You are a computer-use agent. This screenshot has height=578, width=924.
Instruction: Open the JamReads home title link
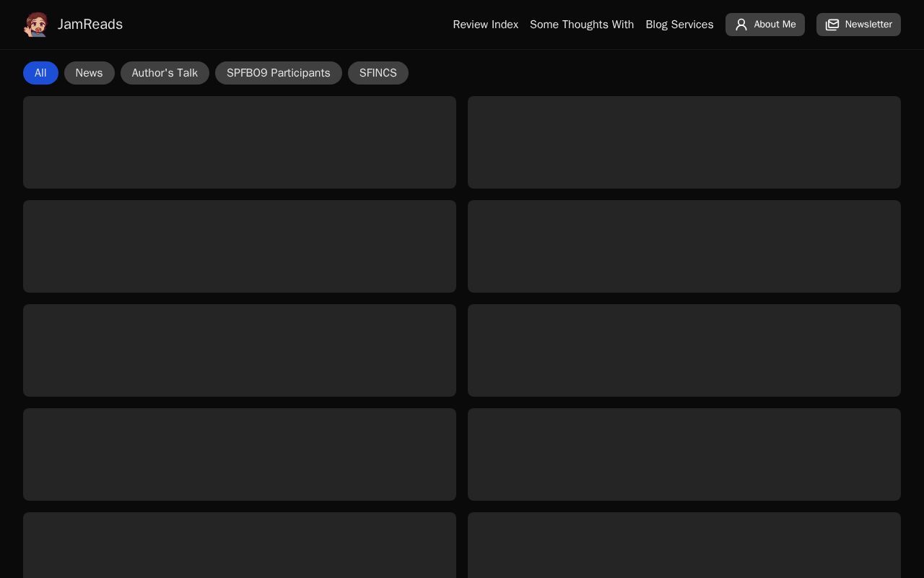coord(90,25)
